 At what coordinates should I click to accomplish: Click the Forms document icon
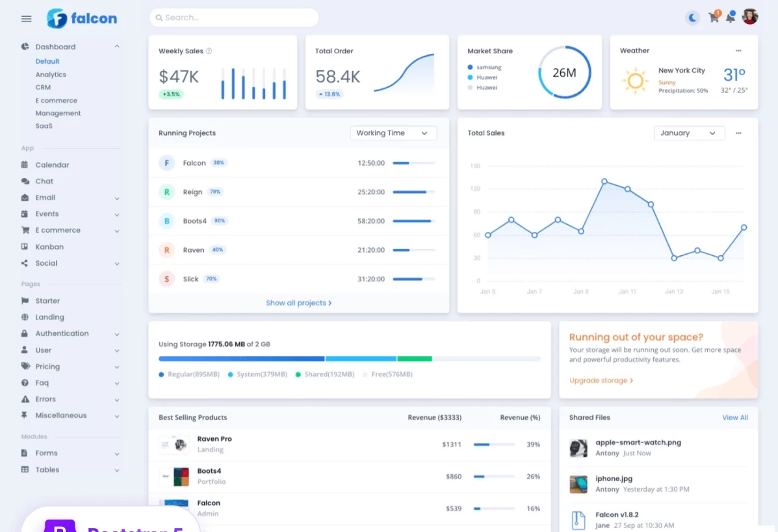pos(24,453)
